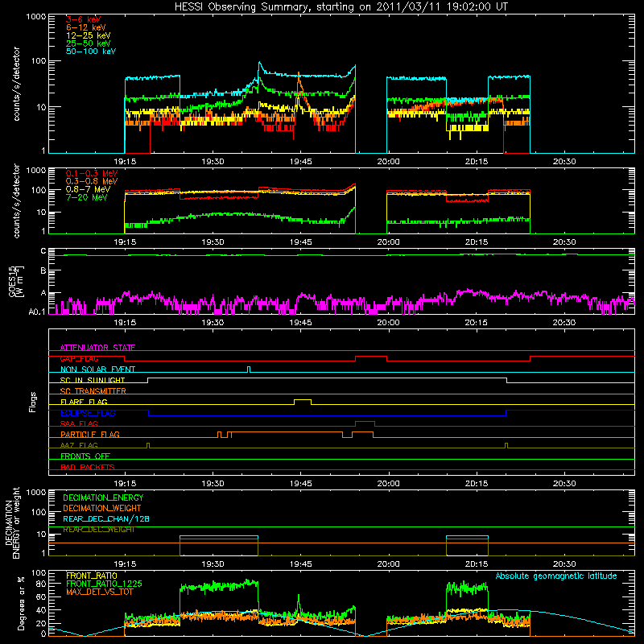This screenshot has width=644, height=644.
Task: Select the red '3-6 keV' legend entry
Action: (x=84, y=19)
